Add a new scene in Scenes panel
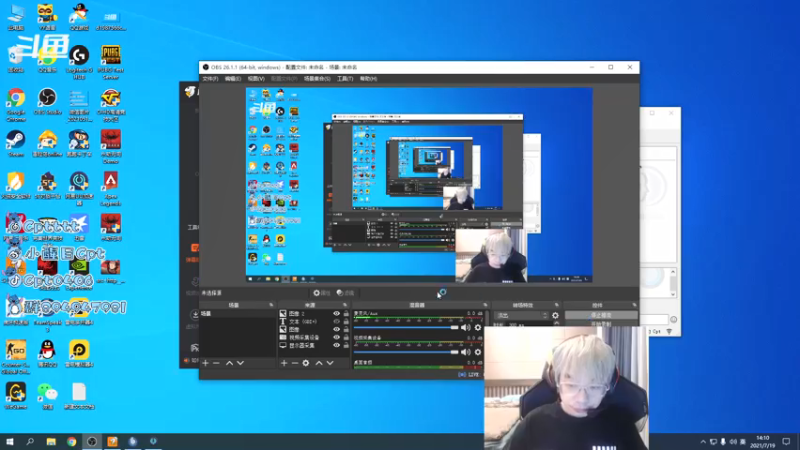This screenshot has height=450, width=800. 206,363
